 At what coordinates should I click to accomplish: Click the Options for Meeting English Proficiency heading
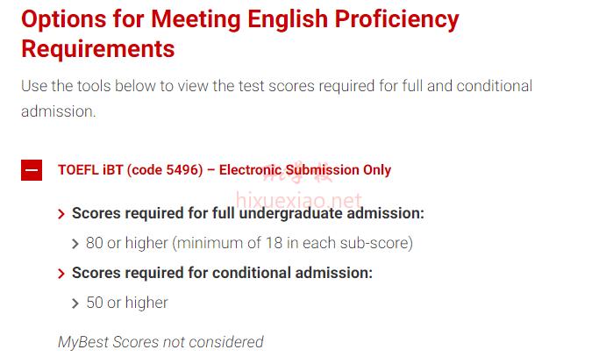pos(240,19)
